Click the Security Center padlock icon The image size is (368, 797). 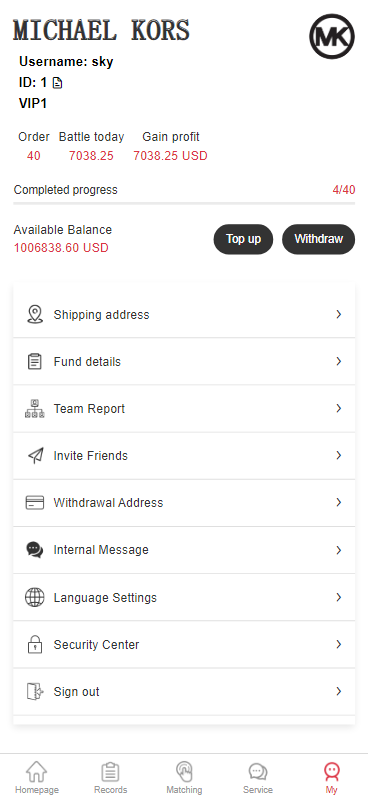[x=35, y=644]
